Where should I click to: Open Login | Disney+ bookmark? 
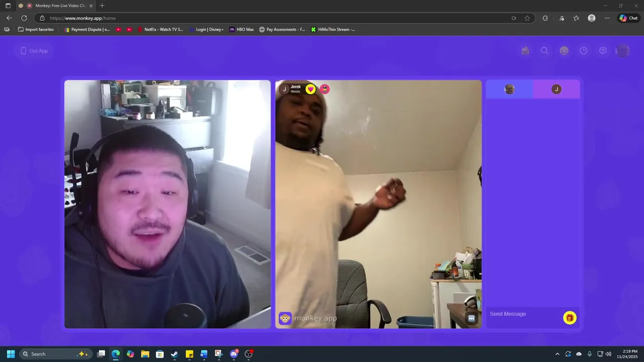207,30
